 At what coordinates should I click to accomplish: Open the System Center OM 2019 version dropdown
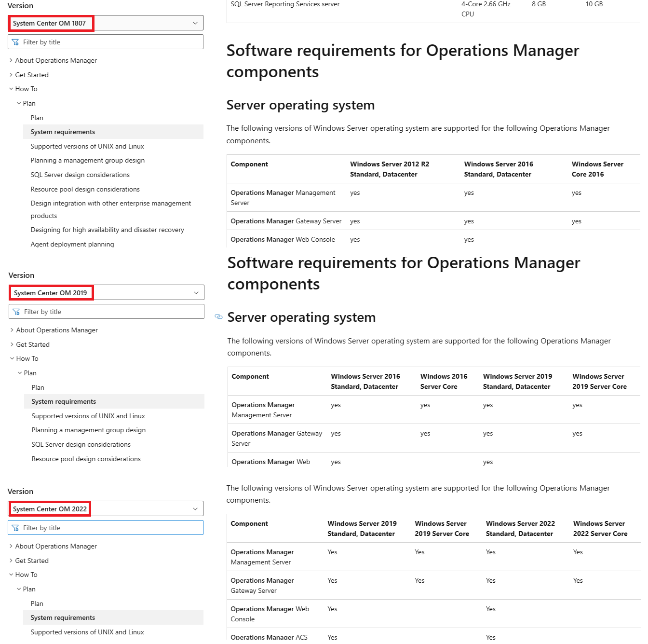pos(107,293)
